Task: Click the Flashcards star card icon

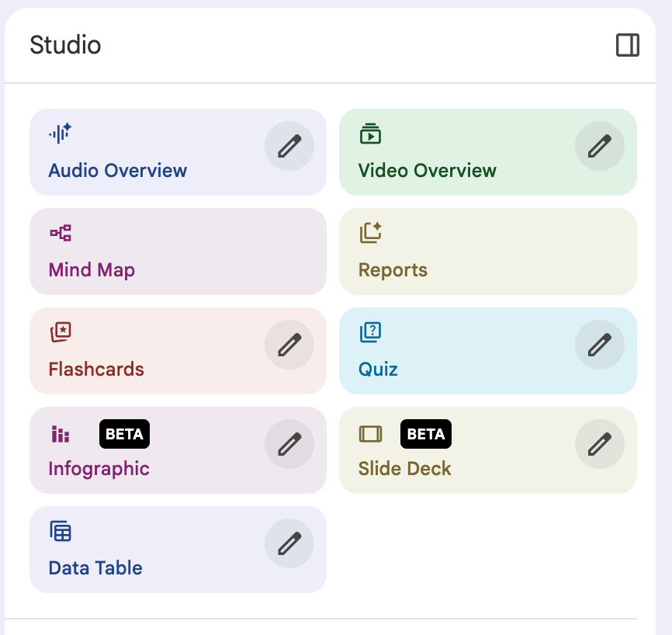Action: (x=61, y=332)
